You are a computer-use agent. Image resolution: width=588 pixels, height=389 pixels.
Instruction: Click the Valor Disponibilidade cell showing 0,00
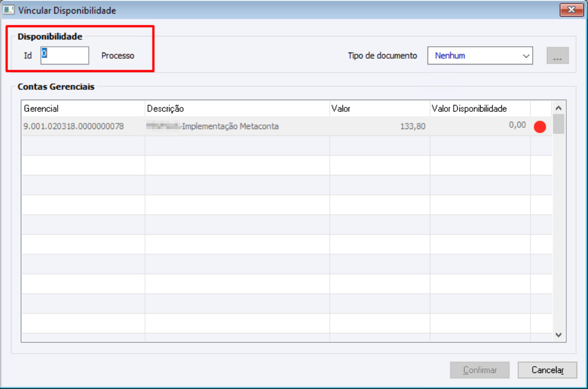(x=480, y=126)
